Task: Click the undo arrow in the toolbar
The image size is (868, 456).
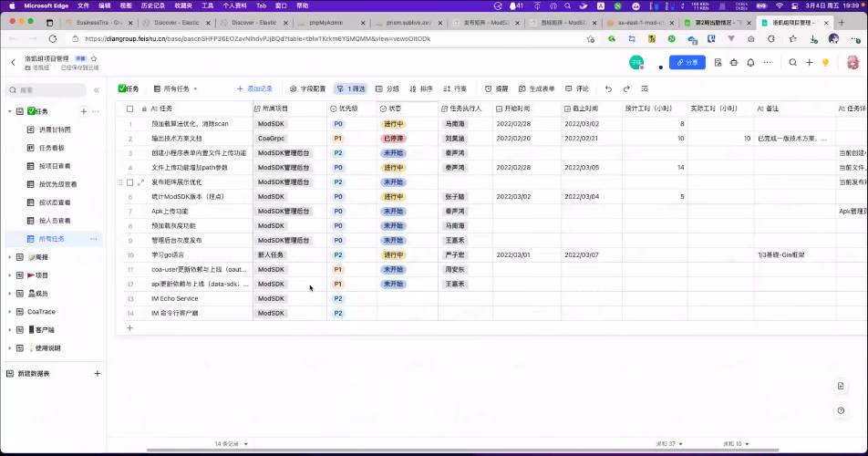Action: click(608, 88)
